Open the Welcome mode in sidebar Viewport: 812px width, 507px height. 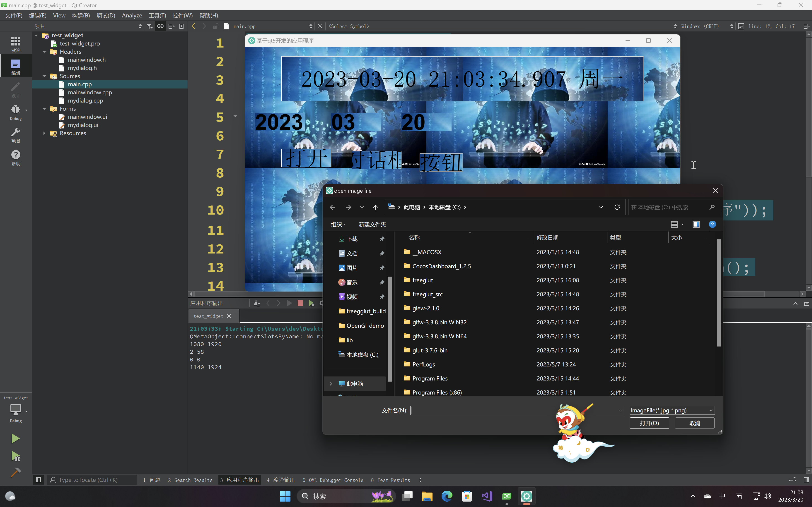tap(15, 44)
